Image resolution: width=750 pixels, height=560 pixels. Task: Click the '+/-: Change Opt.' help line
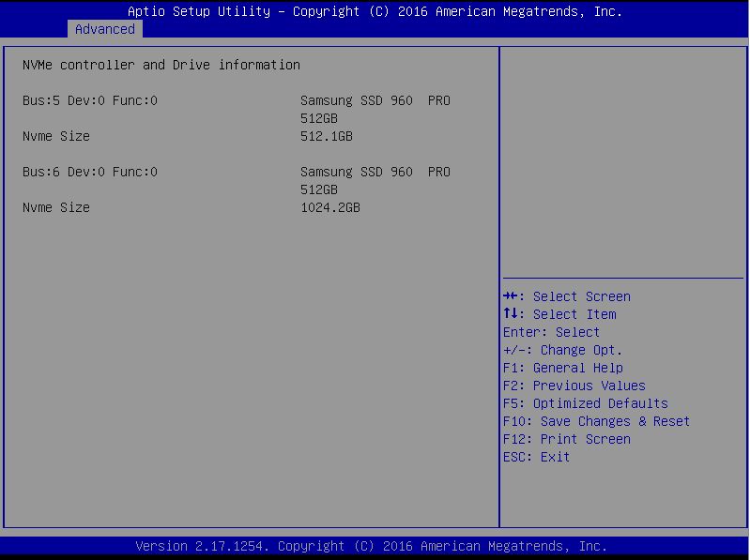click(562, 350)
